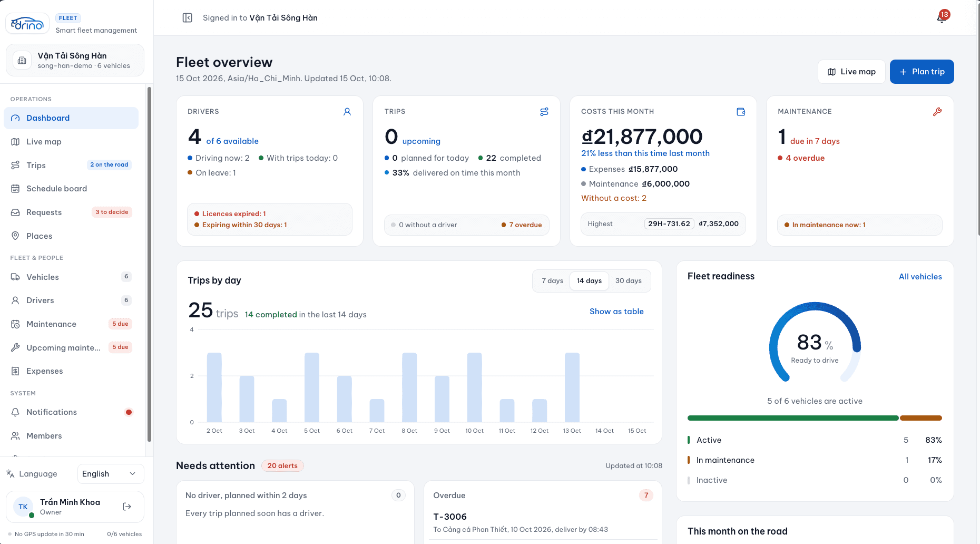
Task: Click the Costs this month wallet icon
Action: point(741,112)
